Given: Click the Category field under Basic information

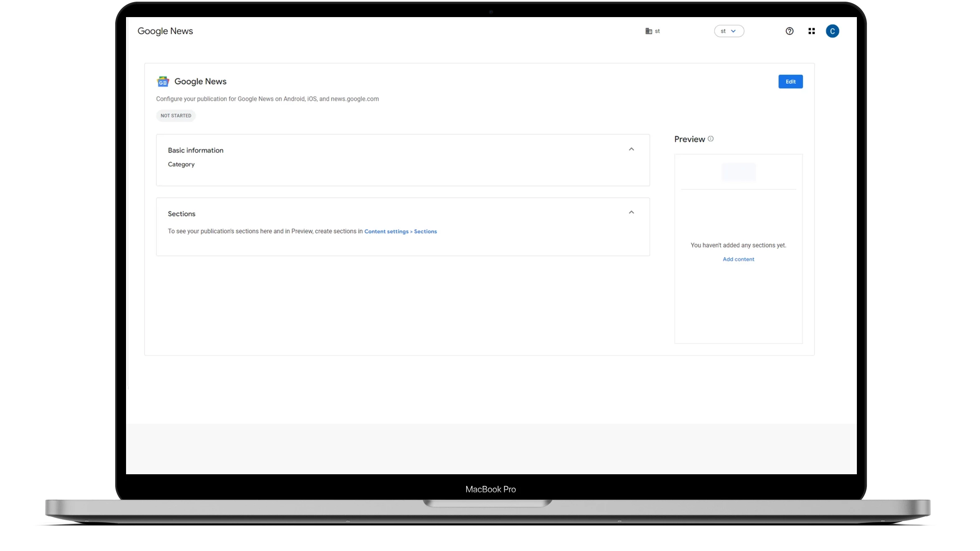Looking at the screenshot, I should point(181,164).
